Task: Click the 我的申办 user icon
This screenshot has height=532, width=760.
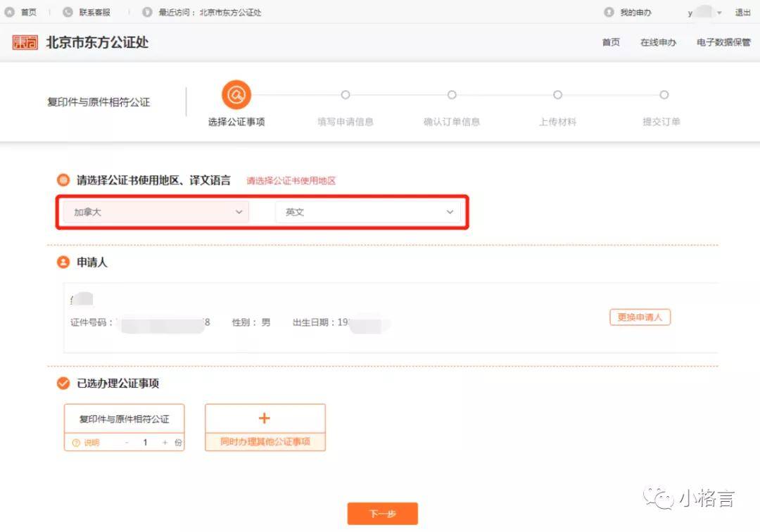Action: [x=609, y=12]
